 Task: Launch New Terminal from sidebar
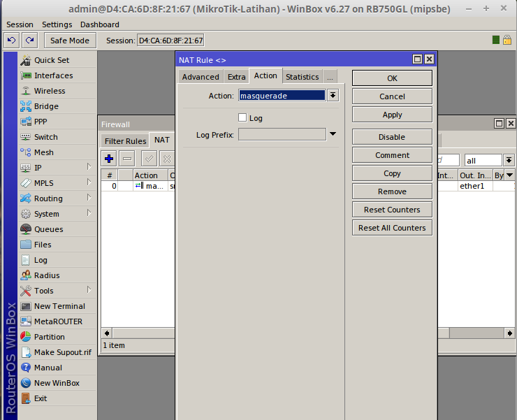[57, 306]
